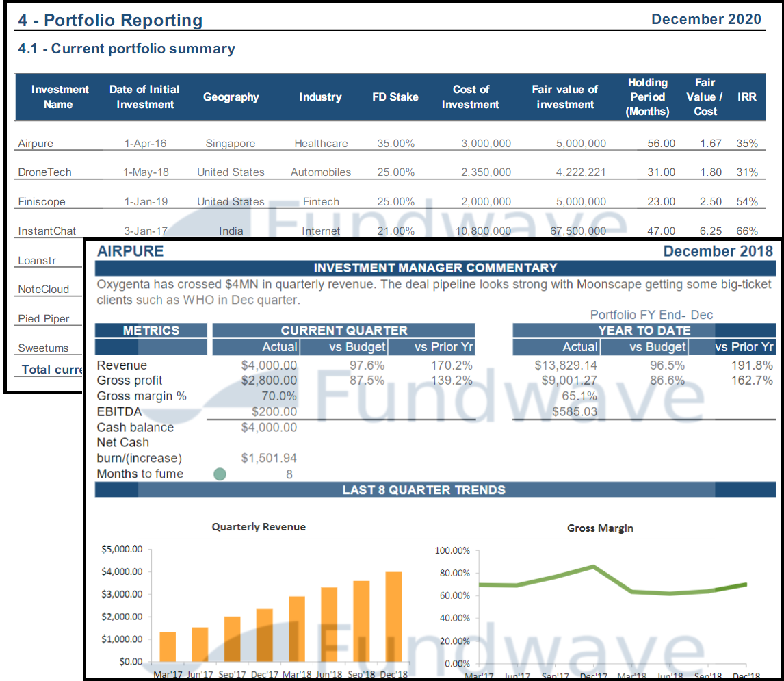Click the Total current row label

(x=52, y=370)
